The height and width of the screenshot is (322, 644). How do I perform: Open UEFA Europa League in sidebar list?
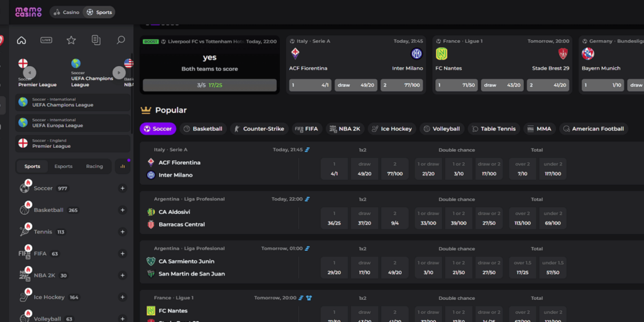[x=73, y=123]
